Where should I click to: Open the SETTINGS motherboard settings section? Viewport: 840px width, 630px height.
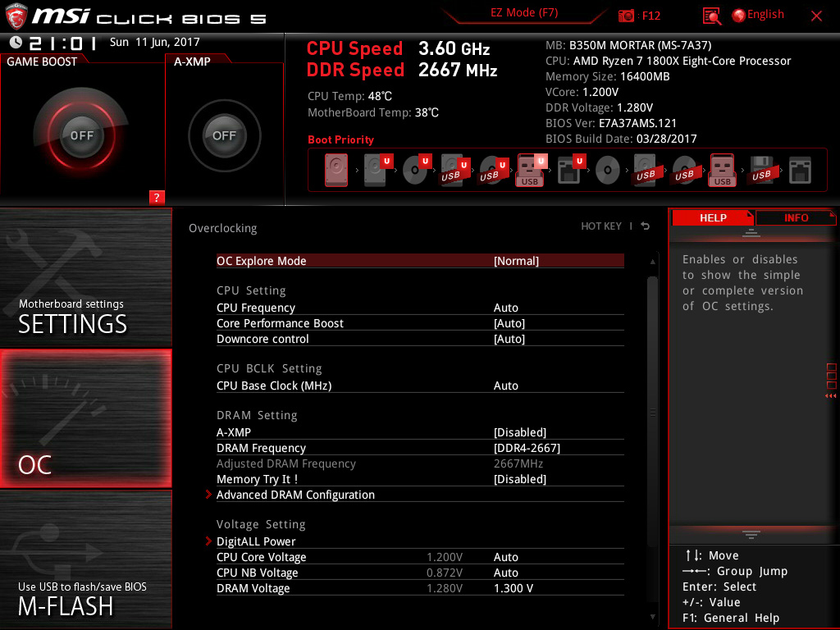point(85,277)
